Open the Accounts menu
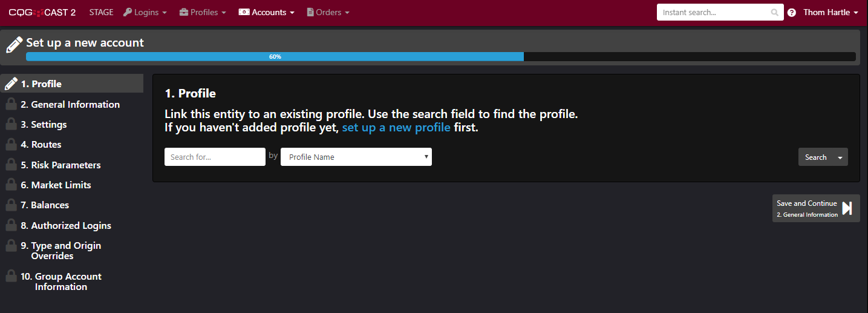Screen dimensions: 868x313 267,12
